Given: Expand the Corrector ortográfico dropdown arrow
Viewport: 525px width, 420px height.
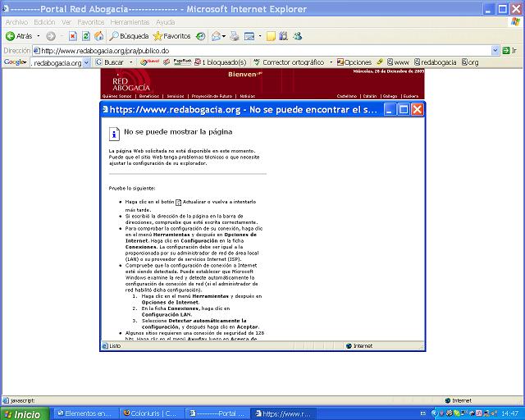Looking at the screenshot, I should pyautogui.click(x=331, y=62).
